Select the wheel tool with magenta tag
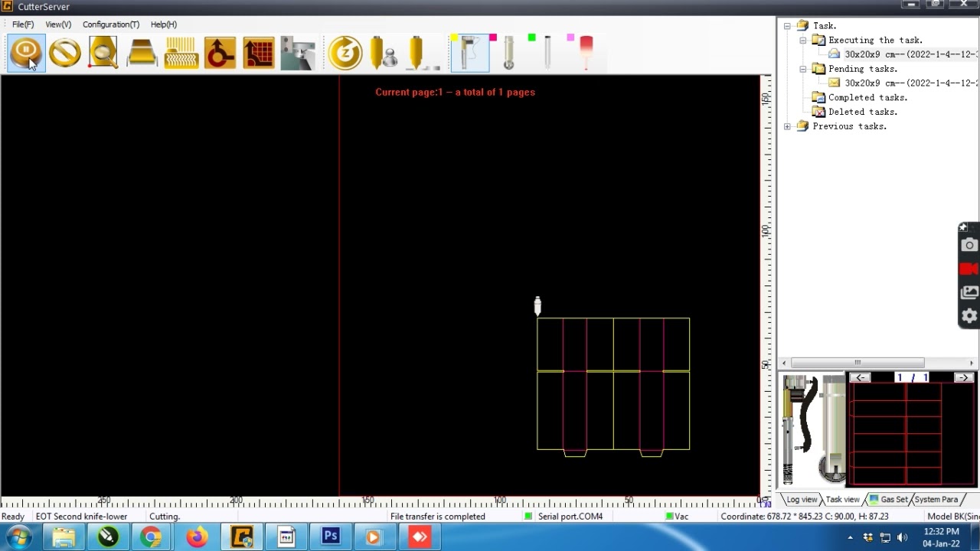 coord(508,53)
